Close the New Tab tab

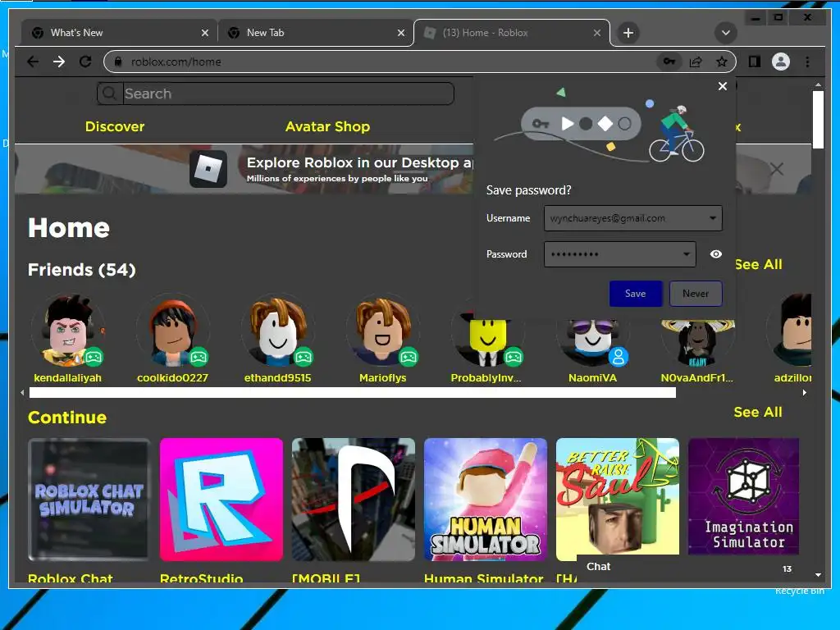400,33
